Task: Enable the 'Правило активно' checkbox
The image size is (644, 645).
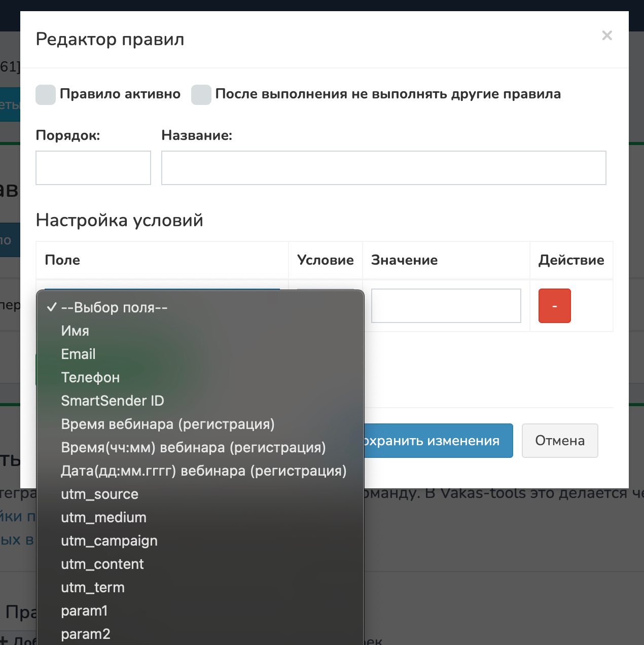Action: tap(46, 95)
